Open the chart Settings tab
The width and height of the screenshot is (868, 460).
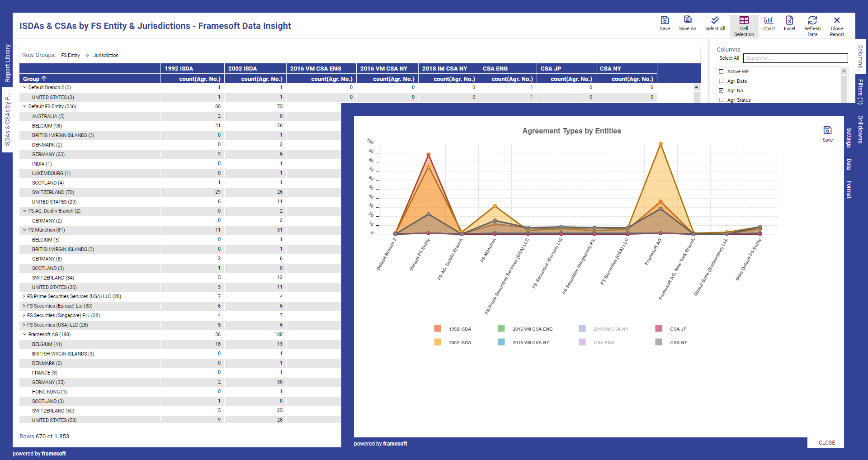849,138
